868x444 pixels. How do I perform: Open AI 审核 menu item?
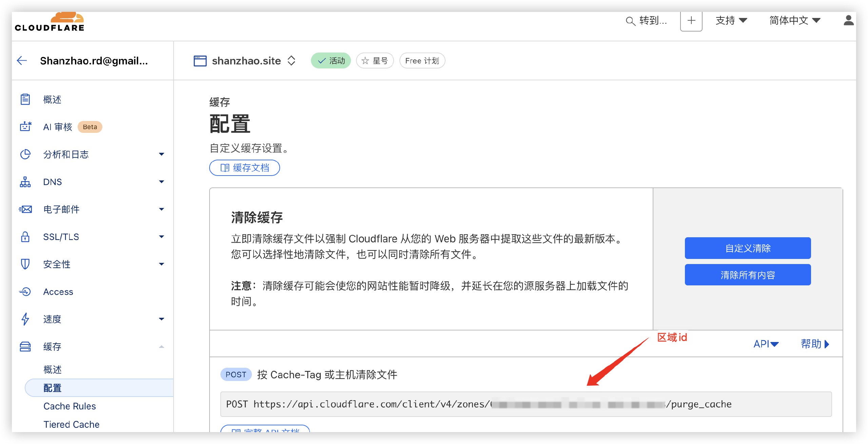click(x=58, y=127)
